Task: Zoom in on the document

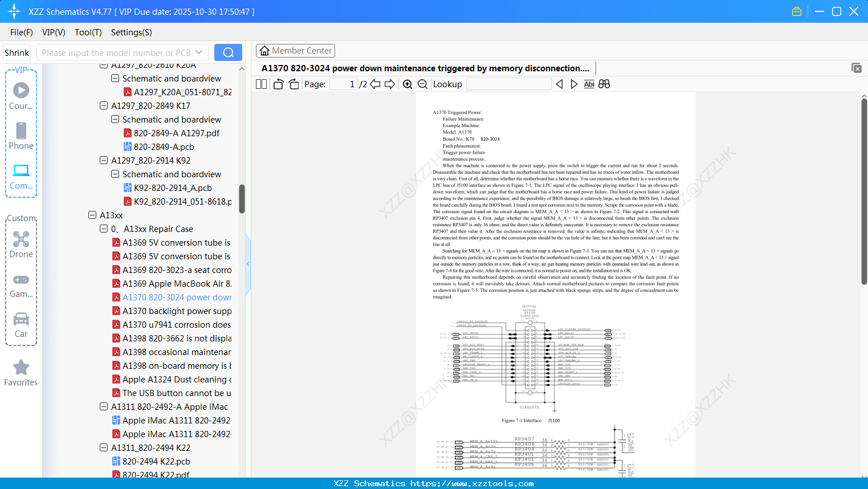Action: (x=407, y=84)
